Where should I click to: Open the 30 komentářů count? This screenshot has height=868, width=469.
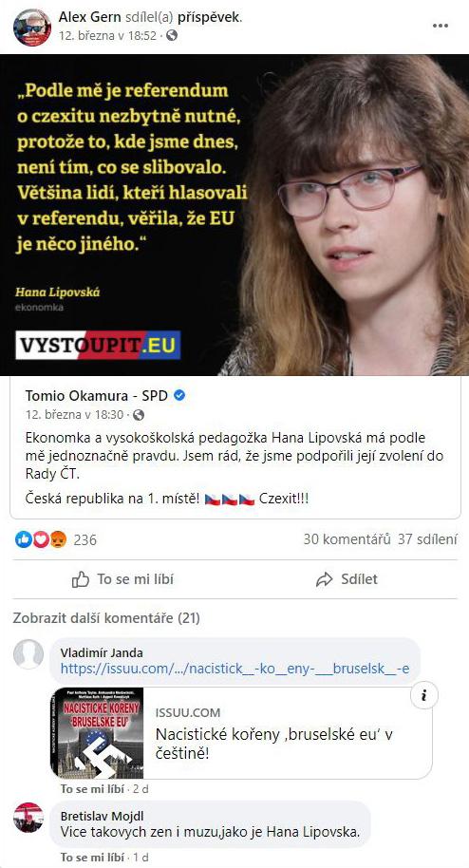click(x=347, y=539)
